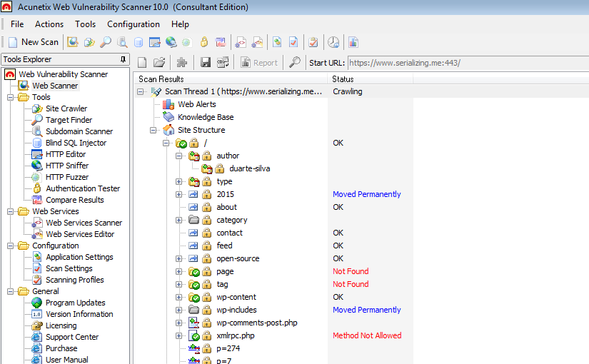Click the save scan results disk icon
The image size is (589, 364).
[x=206, y=62]
